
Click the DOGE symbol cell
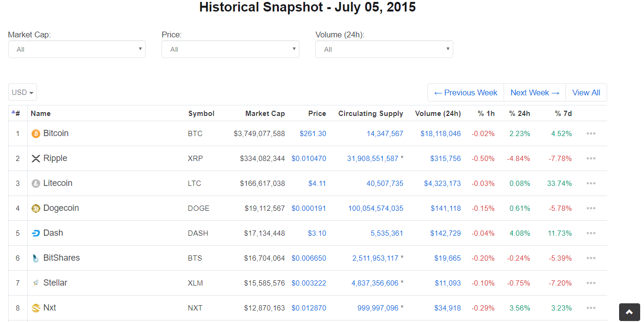coord(199,208)
